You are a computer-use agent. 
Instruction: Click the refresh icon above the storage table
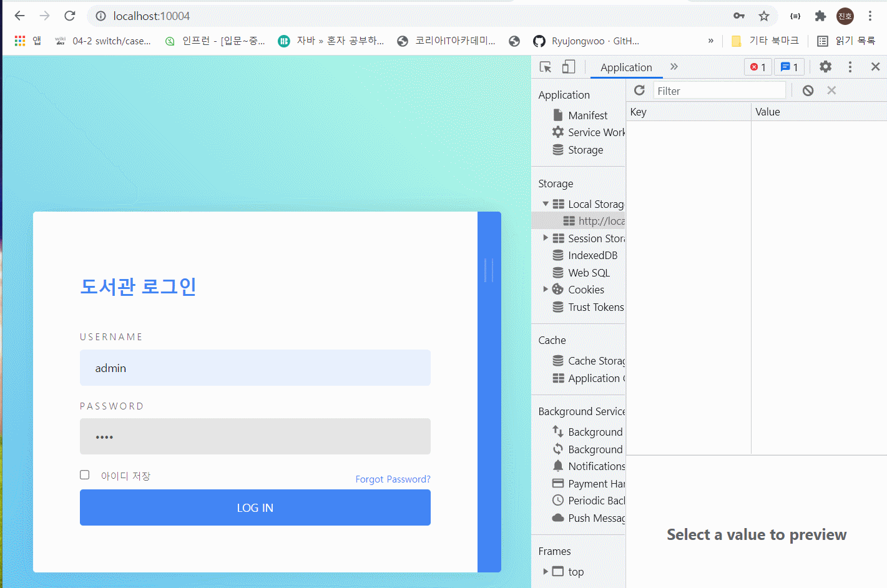639,90
